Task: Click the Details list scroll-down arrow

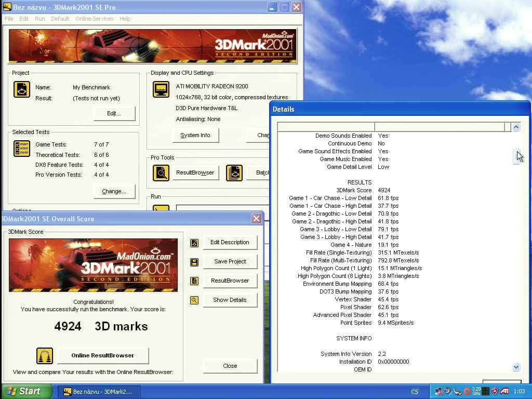Action: coord(516,367)
